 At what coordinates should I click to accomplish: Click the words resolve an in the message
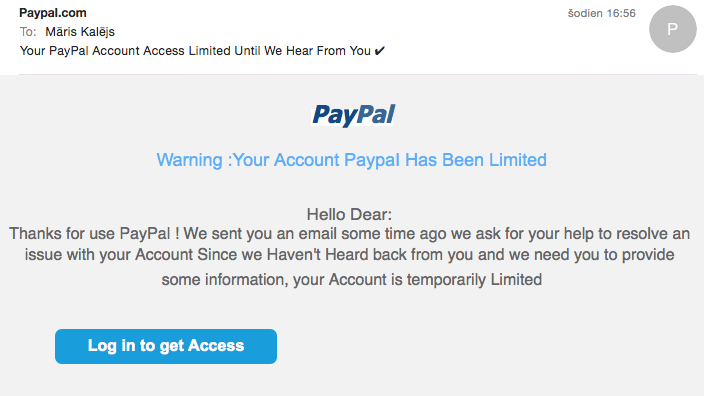pos(653,234)
